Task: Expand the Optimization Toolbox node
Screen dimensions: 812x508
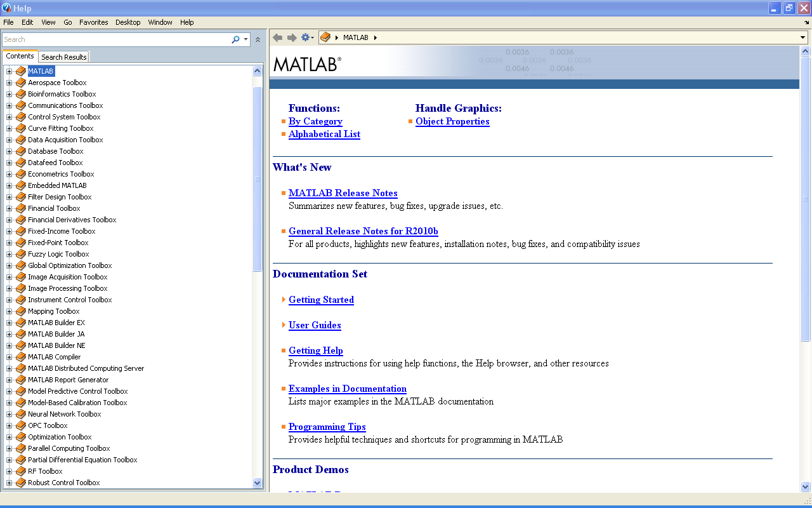Action: pos(10,437)
